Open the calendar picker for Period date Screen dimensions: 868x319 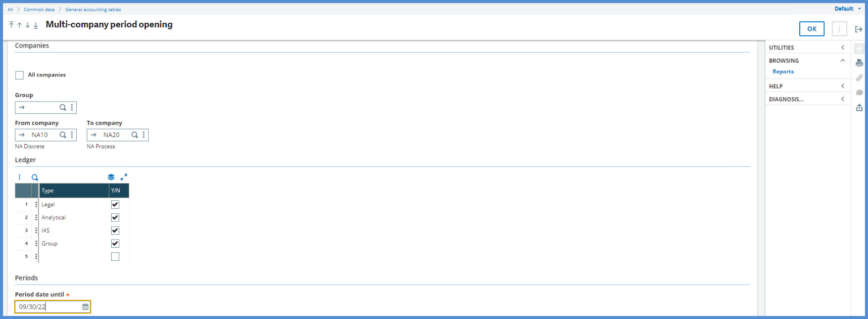pyautogui.click(x=85, y=307)
